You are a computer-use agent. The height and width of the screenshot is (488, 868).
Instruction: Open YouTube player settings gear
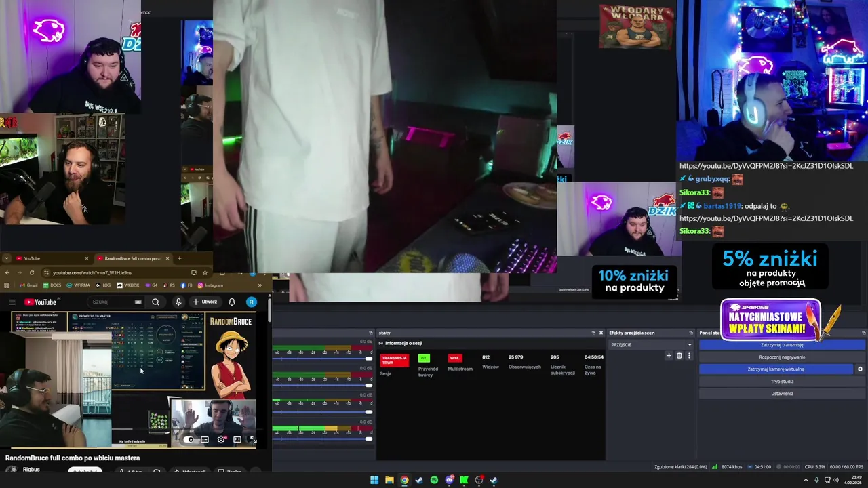221,439
